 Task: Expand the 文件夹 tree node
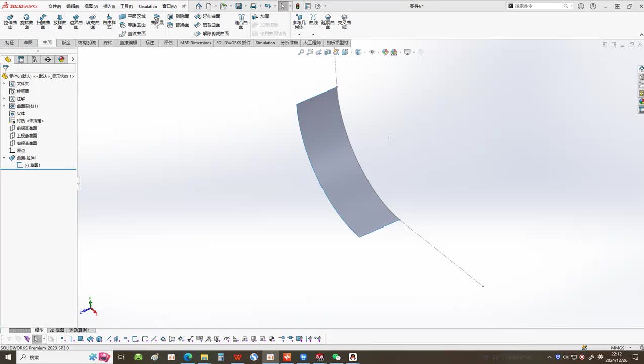4,83
